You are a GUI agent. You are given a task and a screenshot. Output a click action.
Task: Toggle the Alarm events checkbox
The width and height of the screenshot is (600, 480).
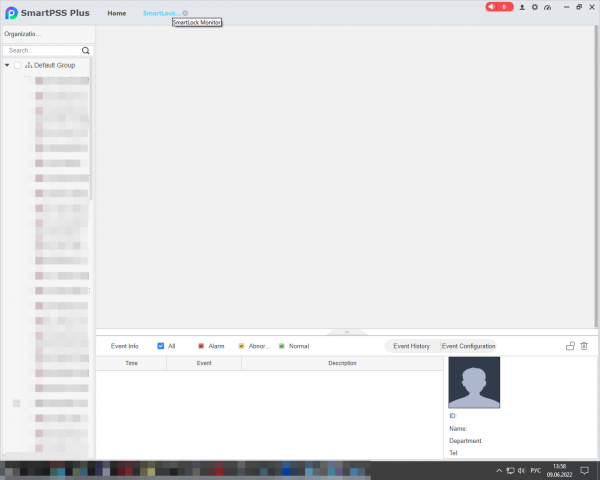coord(201,346)
